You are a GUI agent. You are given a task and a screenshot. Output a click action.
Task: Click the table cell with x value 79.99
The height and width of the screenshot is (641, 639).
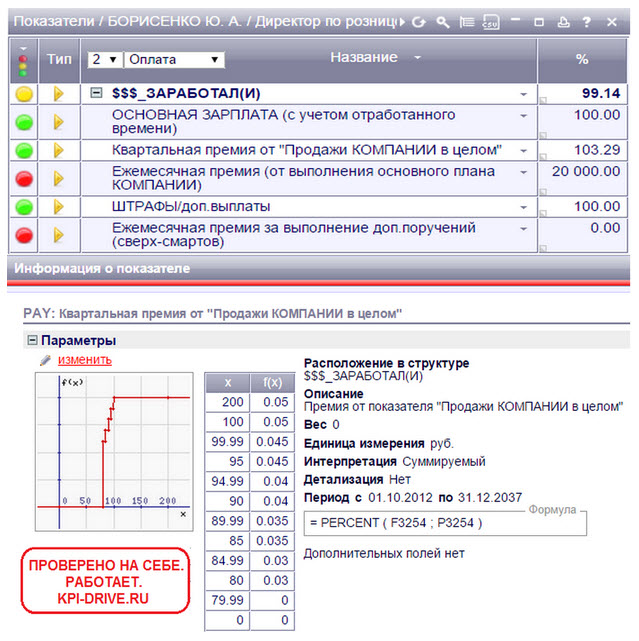[x=227, y=601]
